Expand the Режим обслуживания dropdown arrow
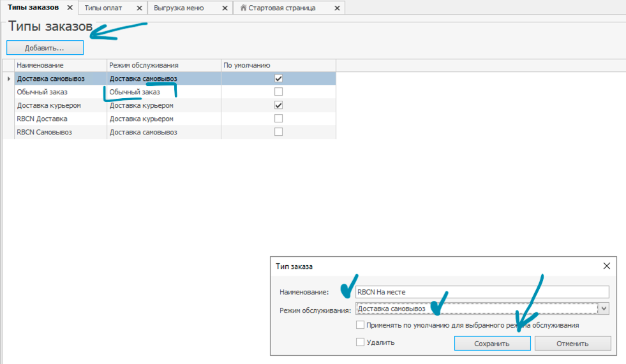This screenshot has height=364, width=626. 604,309
